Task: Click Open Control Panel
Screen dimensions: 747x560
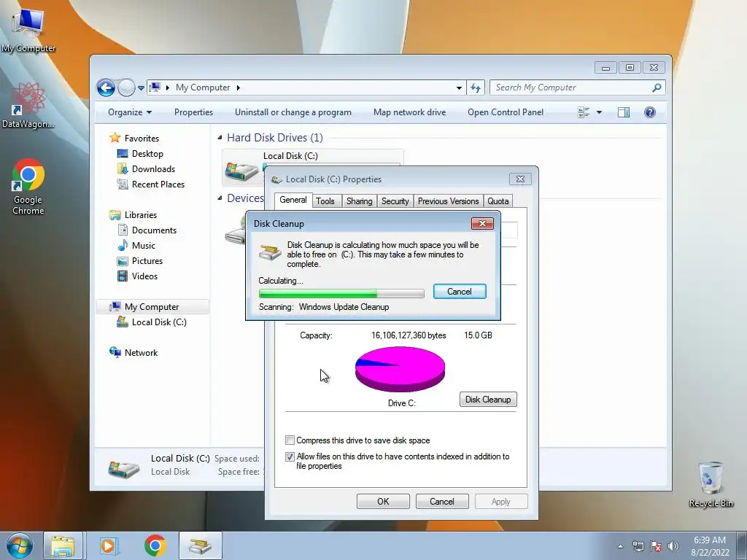Action: pos(506,112)
